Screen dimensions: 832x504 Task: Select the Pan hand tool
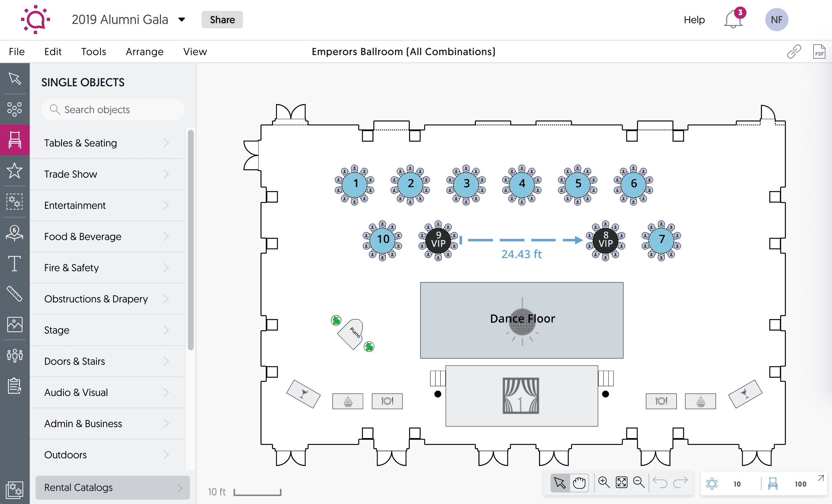579,483
